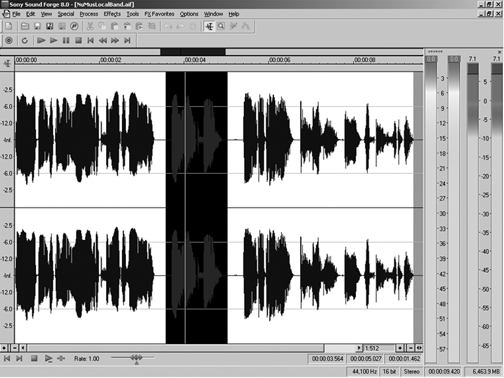
Task: Toggle Loop Playback button
Action: 24,40
